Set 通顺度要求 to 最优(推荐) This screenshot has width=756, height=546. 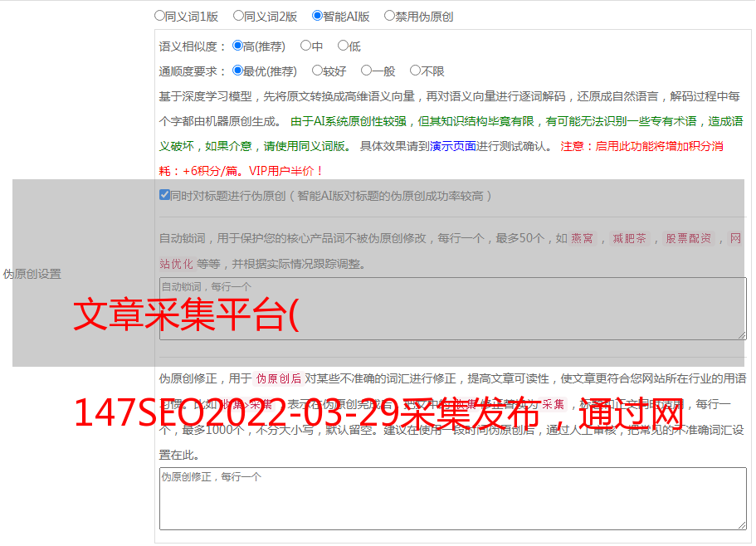pos(237,71)
